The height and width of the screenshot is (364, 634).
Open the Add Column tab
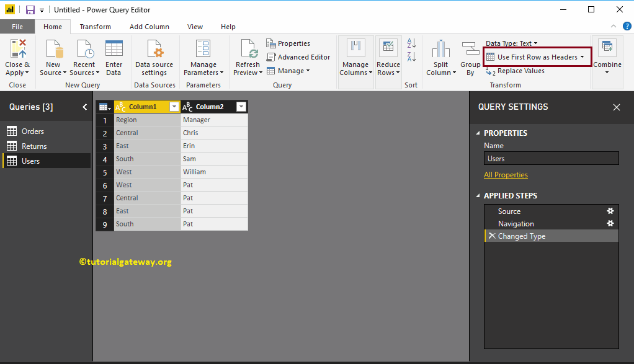click(x=149, y=27)
